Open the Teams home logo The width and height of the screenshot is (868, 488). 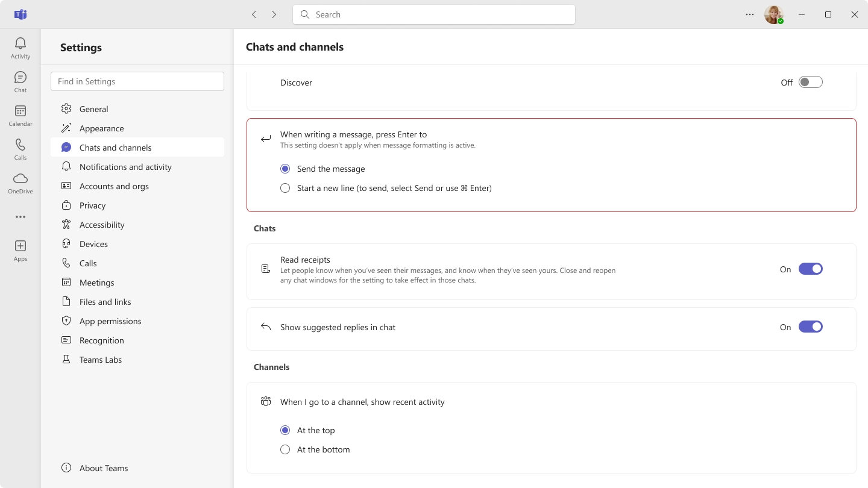click(x=20, y=14)
